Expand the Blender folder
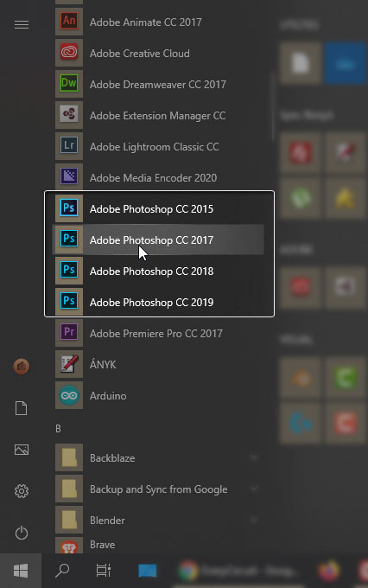The width and height of the screenshot is (368, 588). pyautogui.click(x=159, y=521)
